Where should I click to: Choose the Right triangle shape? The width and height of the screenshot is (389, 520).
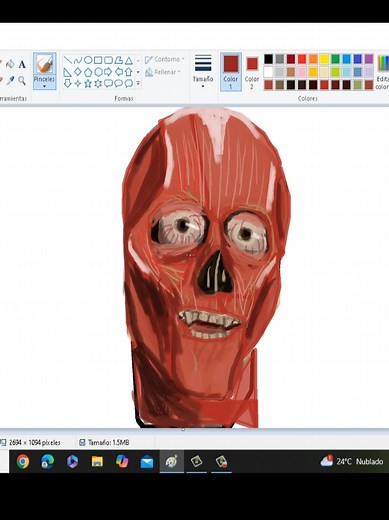point(68,72)
